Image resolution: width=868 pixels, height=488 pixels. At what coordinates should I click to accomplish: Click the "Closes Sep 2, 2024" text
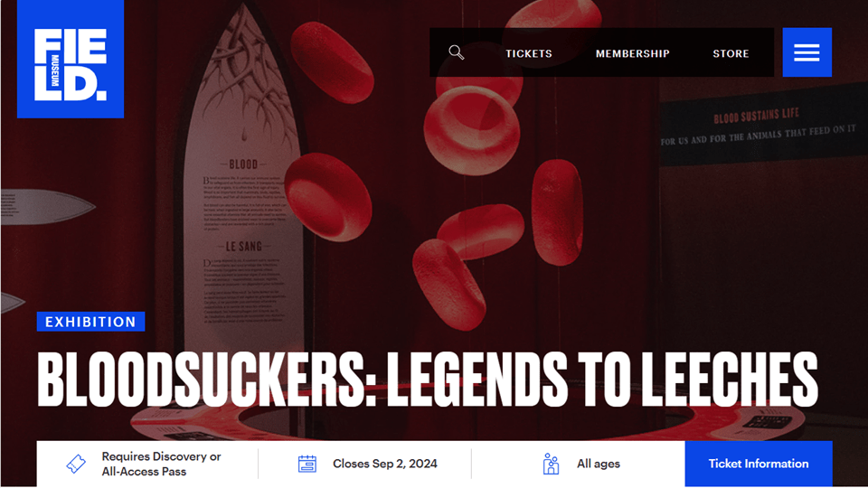tap(385, 464)
